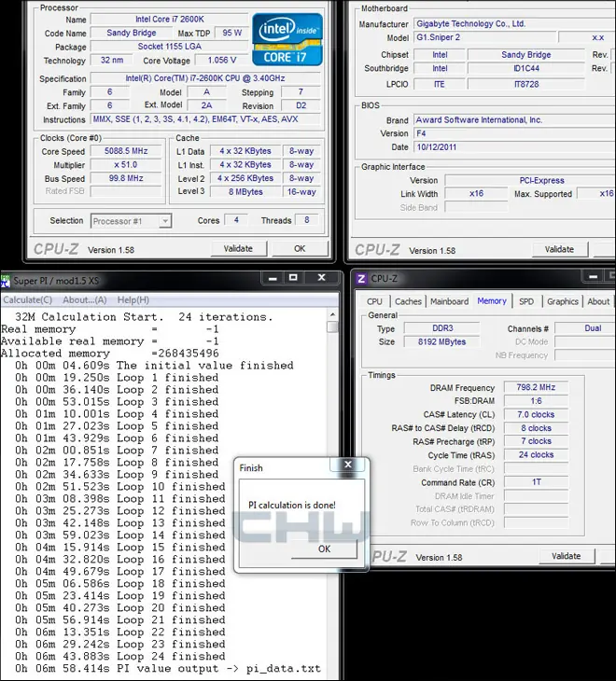Click the memory Type value 'DDR3'
Viewport: 616px width, 681px height.
[442, 327]
